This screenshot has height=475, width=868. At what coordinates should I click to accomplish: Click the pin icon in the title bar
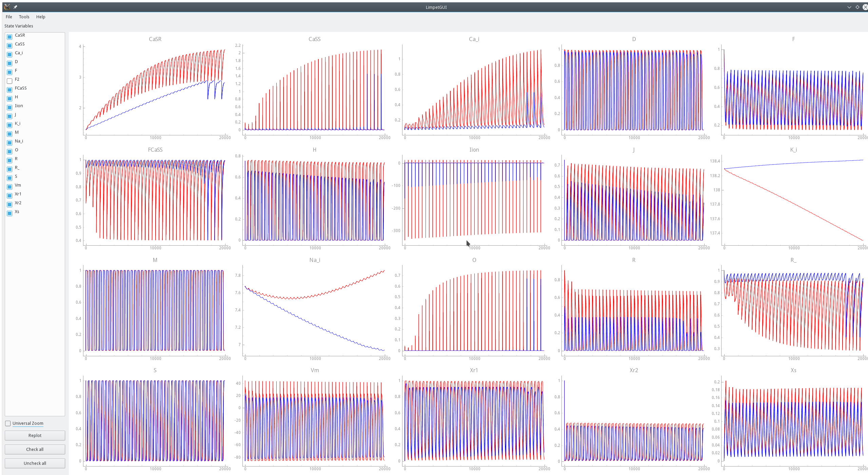(16, 7)
